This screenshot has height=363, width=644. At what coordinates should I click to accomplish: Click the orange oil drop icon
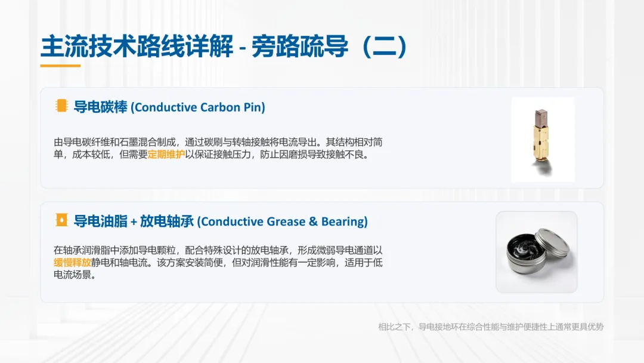coord(60,221)
